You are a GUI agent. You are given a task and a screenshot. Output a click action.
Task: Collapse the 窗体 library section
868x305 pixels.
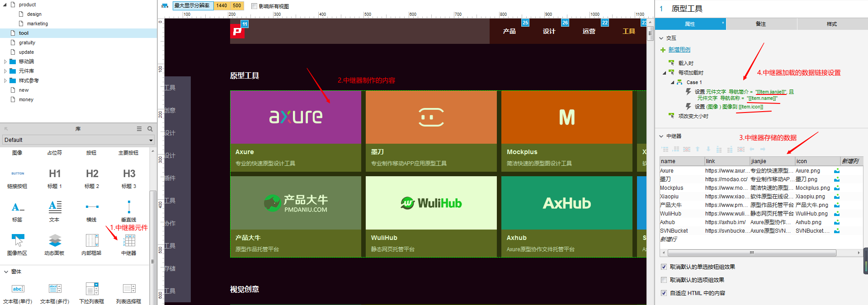(6, 272)
